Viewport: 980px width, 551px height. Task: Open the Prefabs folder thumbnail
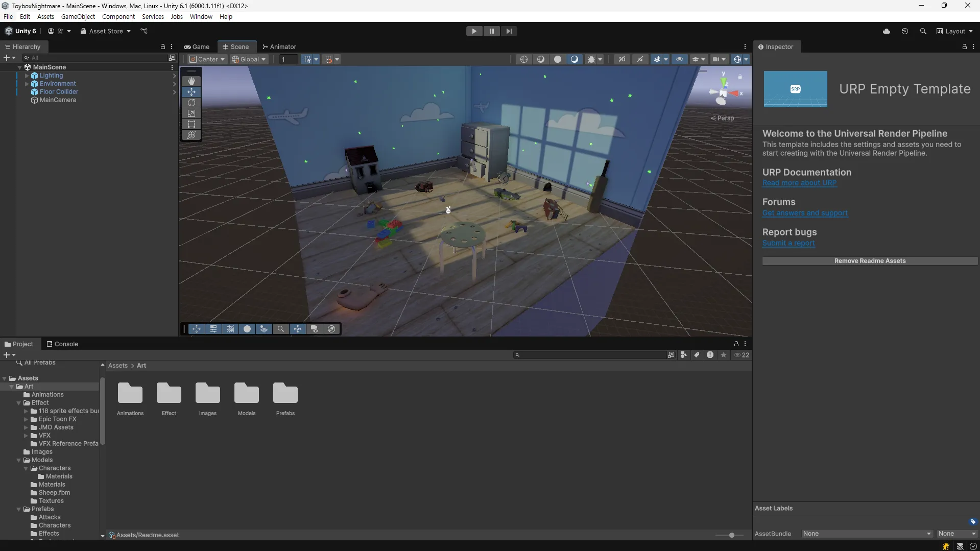click(x=285, y=399)
